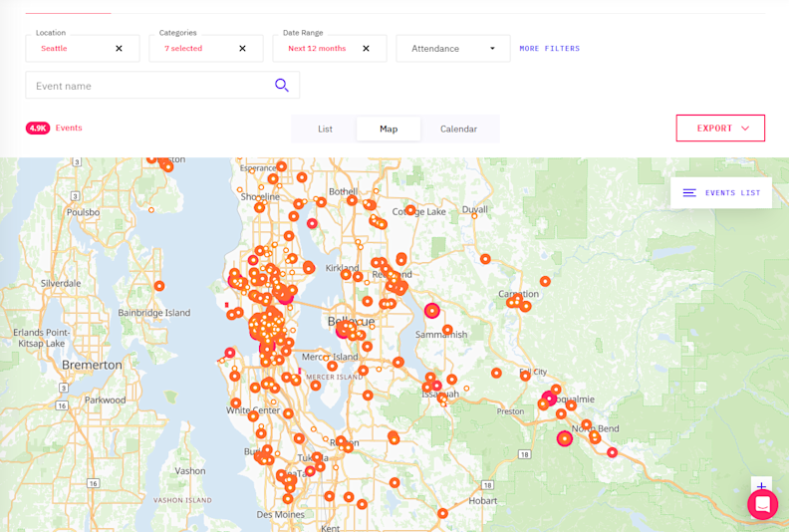
Task: Expand the Attendance dropdown
Action: tap(453, 48)
